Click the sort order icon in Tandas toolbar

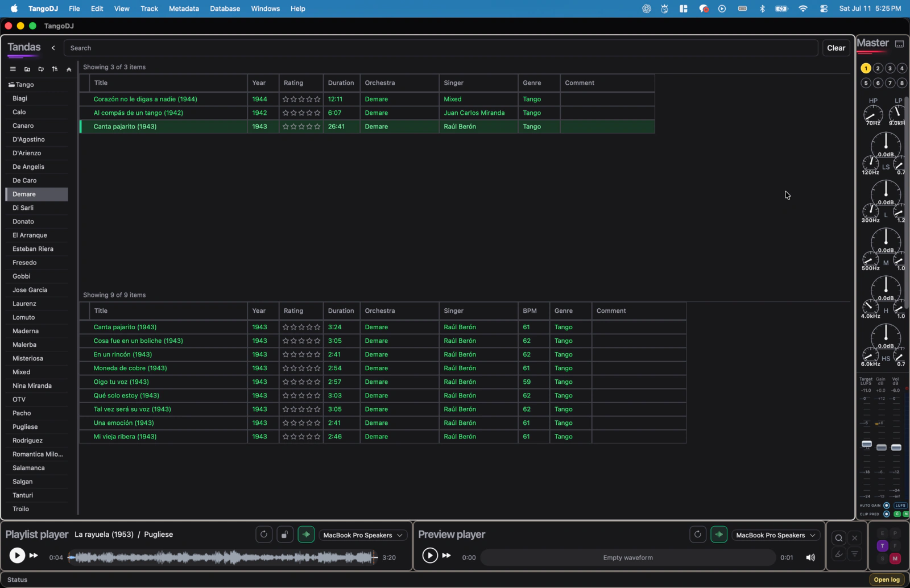[x=55, y=69]
